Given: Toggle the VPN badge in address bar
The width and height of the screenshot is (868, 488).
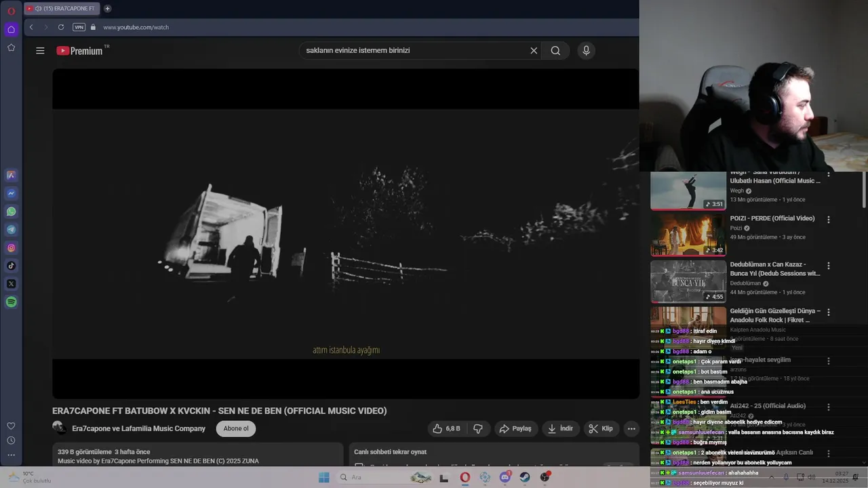Looking at the screenshot, I should [79, 27].
